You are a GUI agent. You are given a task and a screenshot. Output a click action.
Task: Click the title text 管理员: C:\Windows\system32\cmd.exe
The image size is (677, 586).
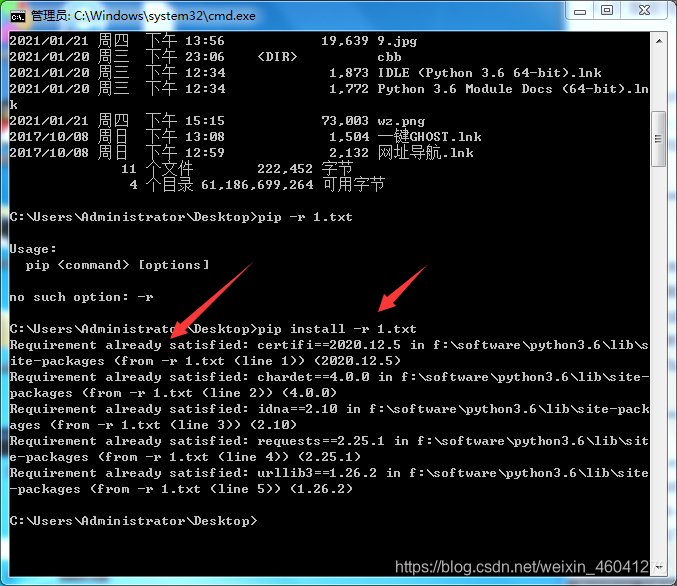click(143, 16)
